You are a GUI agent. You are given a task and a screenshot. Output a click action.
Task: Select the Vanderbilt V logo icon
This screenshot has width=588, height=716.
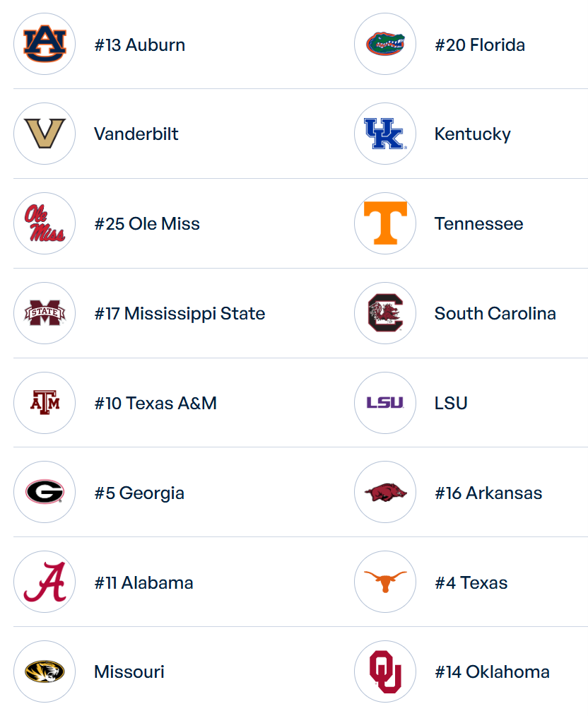click(45, 134)
